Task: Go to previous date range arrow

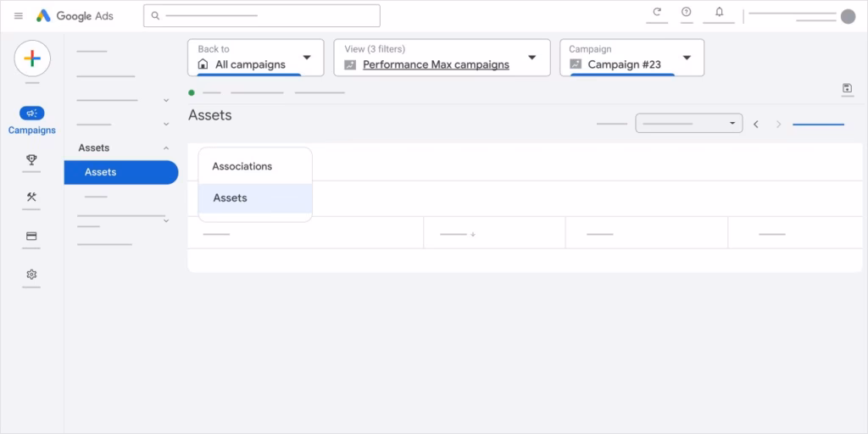Action: 756,125
